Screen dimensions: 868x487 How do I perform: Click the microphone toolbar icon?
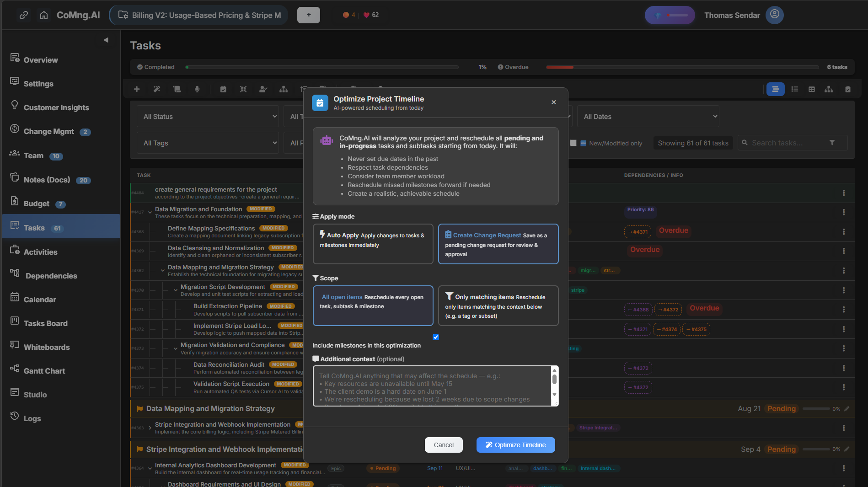coord(197,89)
